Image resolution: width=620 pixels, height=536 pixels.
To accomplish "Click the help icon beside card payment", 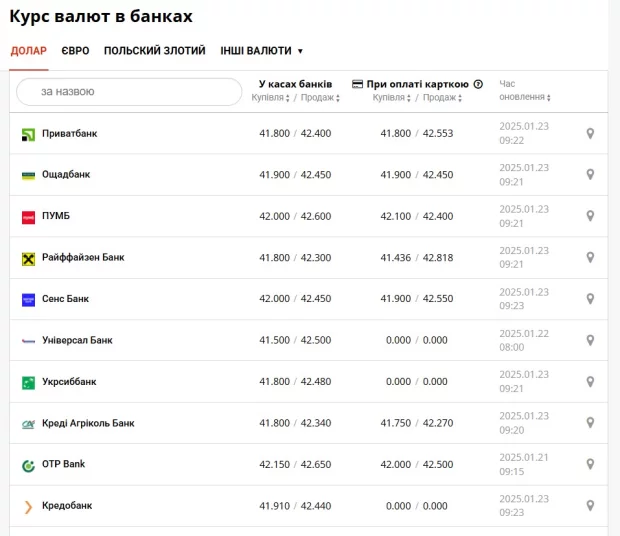I will coord(478,85).
